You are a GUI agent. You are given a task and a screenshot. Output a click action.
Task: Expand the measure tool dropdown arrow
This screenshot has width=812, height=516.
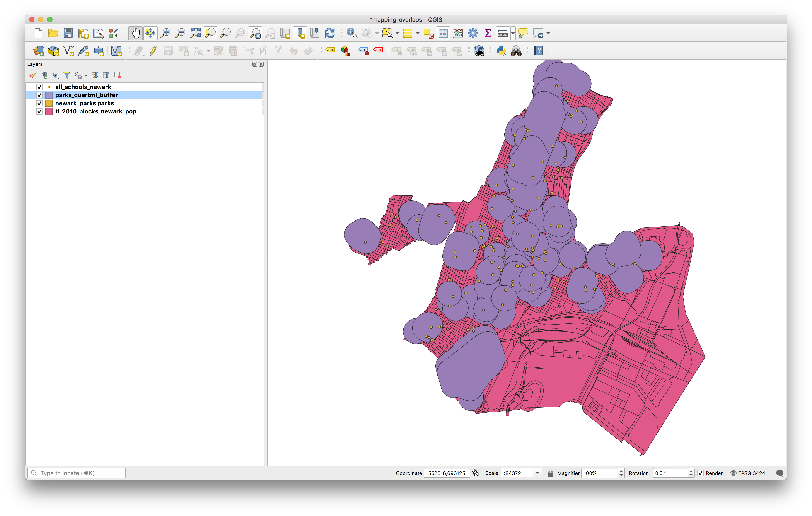[513, 33]
